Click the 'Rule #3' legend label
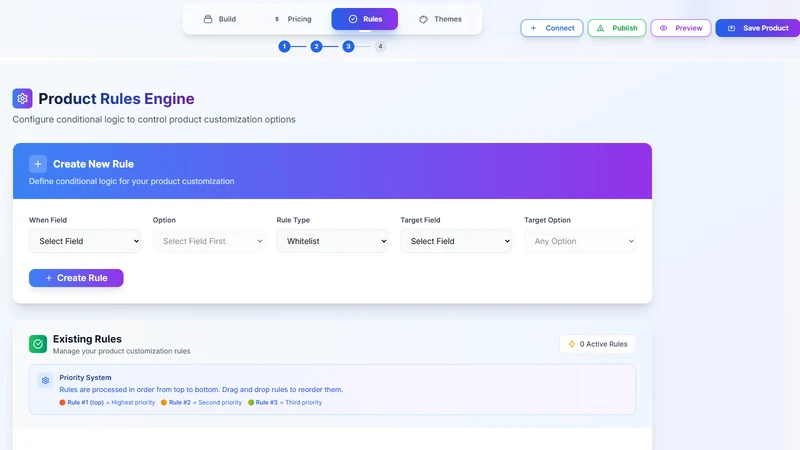Image resolution: width=800 pixels, height=450 pixels. coord(266,403)
